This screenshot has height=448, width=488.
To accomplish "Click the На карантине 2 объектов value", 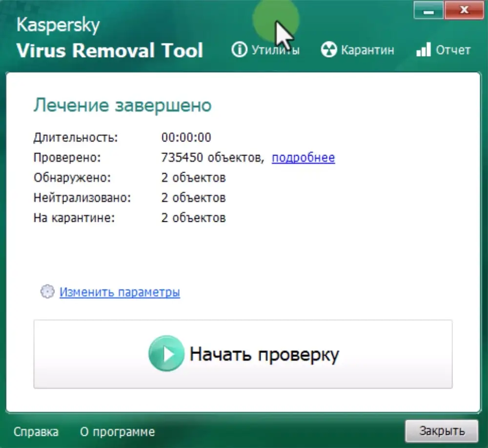I will coord(193,218).
